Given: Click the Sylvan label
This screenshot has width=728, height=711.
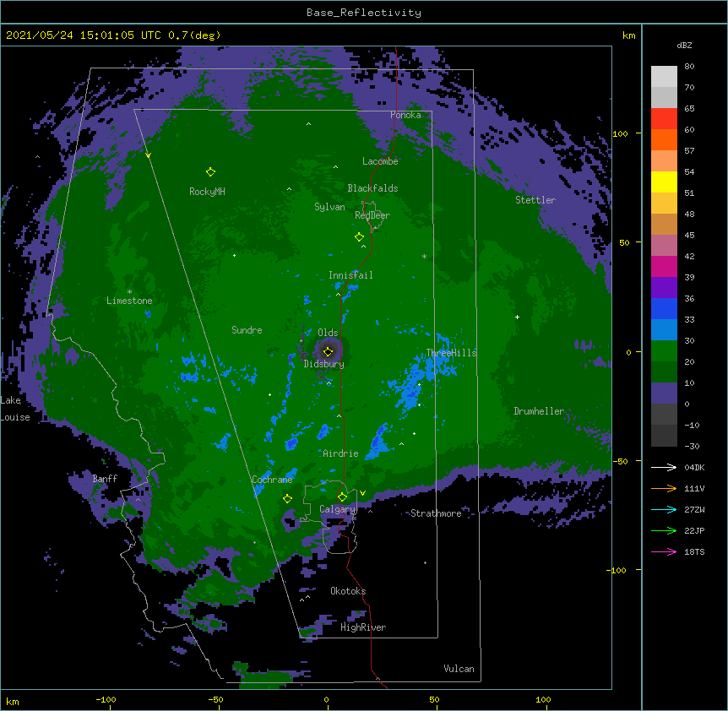Looking at the screenshot, I should coord(329,207).
